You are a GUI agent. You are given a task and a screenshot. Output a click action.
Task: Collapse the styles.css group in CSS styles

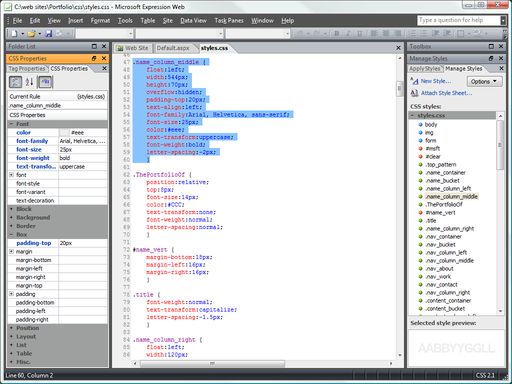click(413, 115)
